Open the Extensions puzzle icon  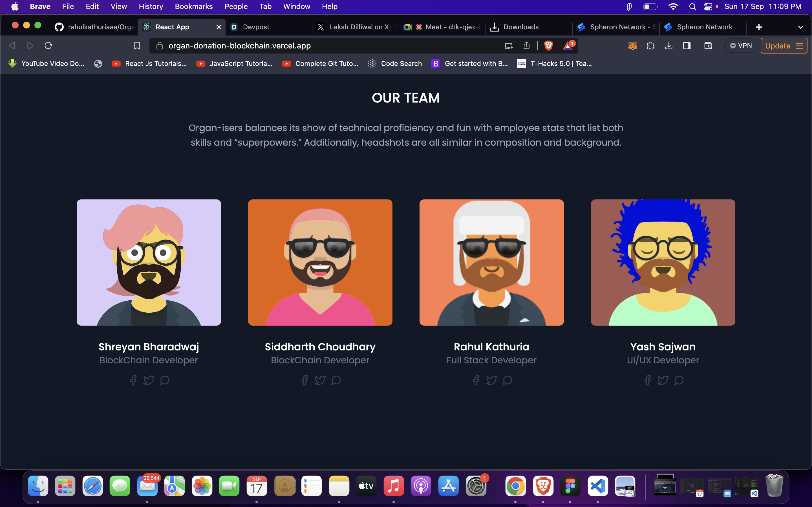click(650, 46)
